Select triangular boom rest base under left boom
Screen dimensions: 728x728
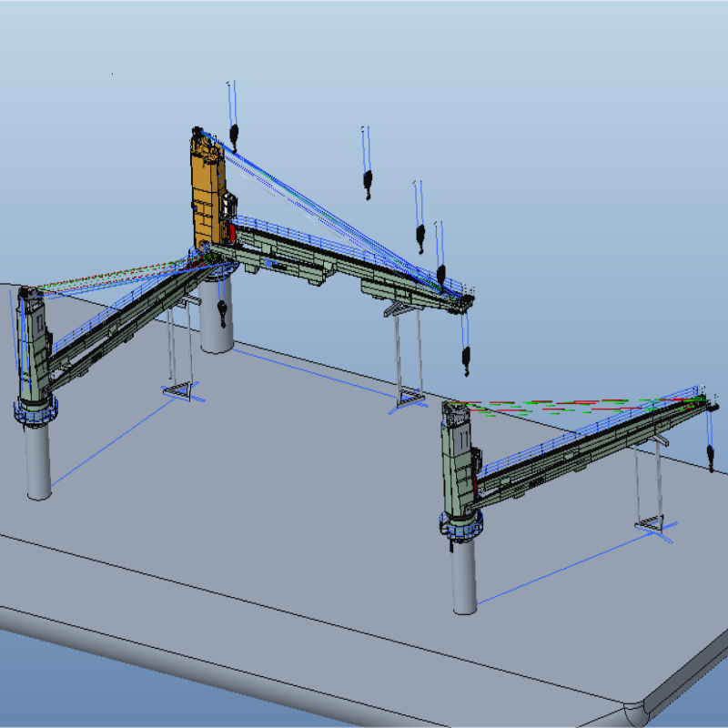(x=183, y=391)
